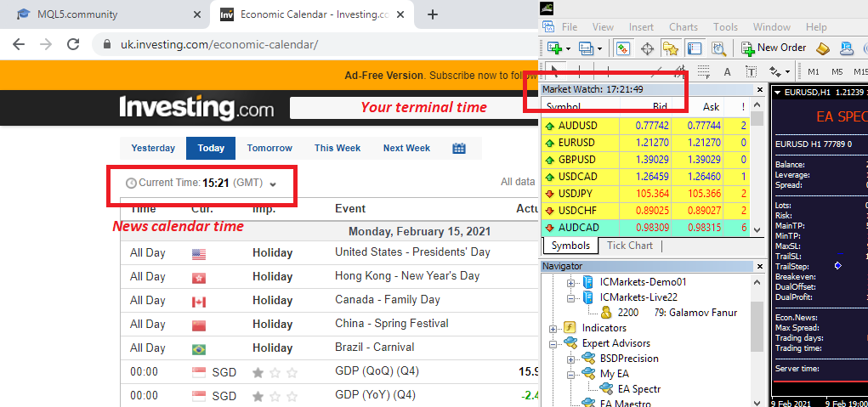Expand the Profiles dropdown arrow
The height and width of the screenshot is (407, 868).
tap(599, 49)
